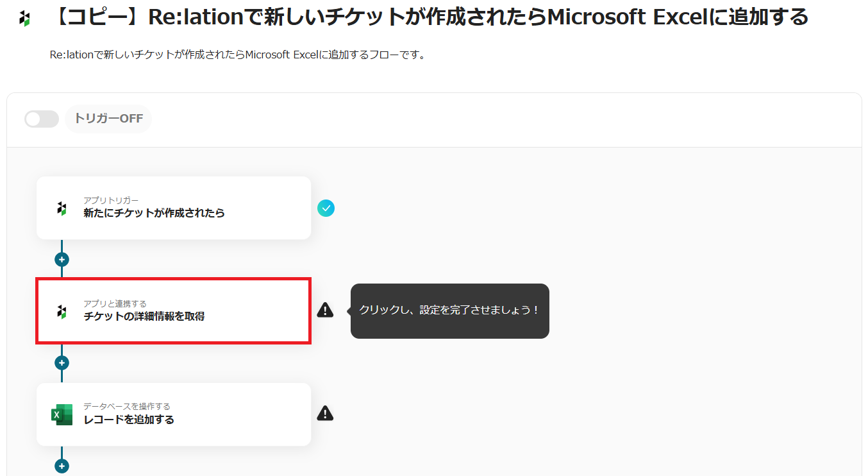Add a step below レコードを追加する
The height and width of the screenshot is (476, 868).
click(62, 466)
